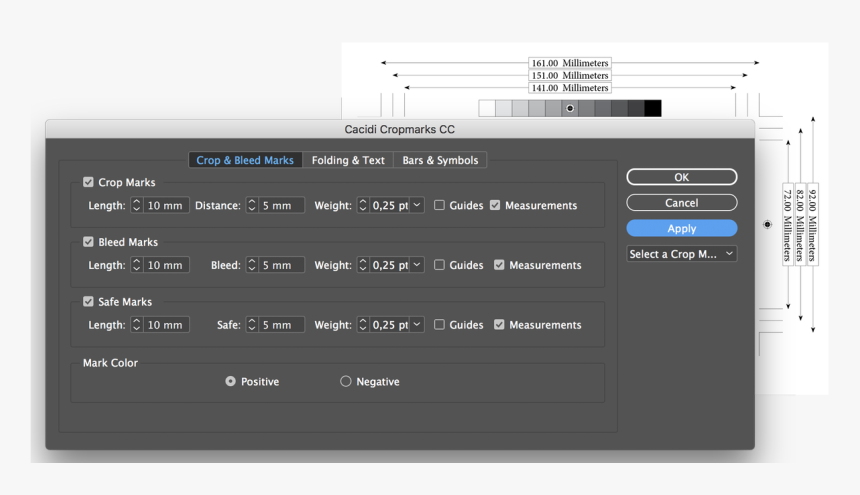Click Crop Marks Length field 10 mm
Screen dimensions: 860x495
[166, 205]
